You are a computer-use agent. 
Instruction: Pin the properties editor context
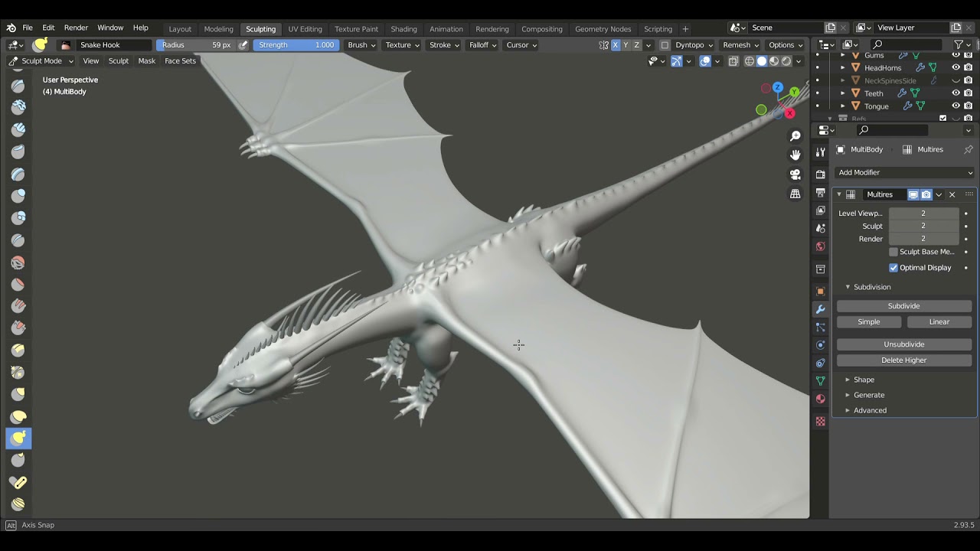point(969,149)
